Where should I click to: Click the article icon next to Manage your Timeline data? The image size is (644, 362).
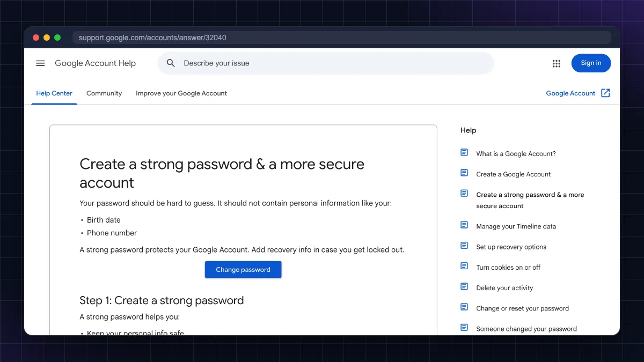coord(464,225)
